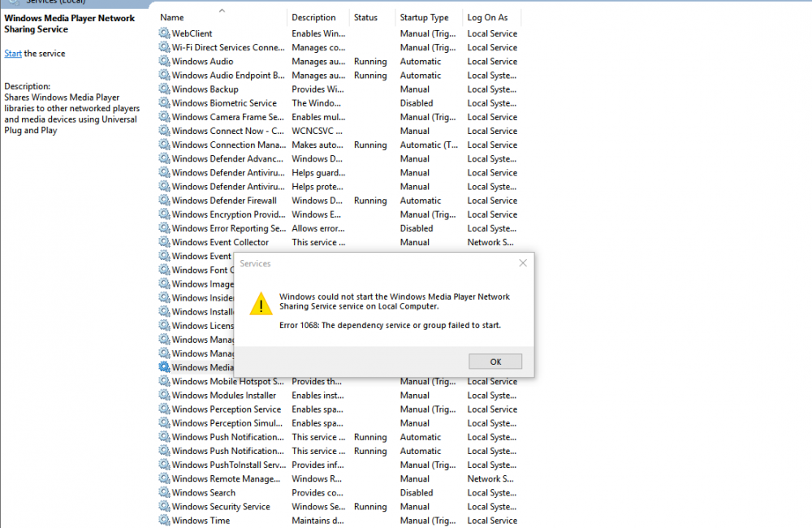Click Network S... logon for Windows Event Collector

click(x=490, y=243)
